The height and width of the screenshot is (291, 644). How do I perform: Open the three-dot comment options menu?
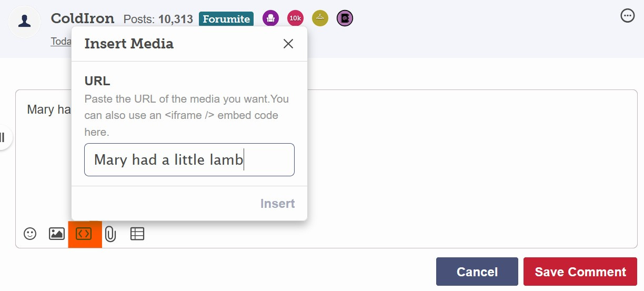[x=628, y=16]
